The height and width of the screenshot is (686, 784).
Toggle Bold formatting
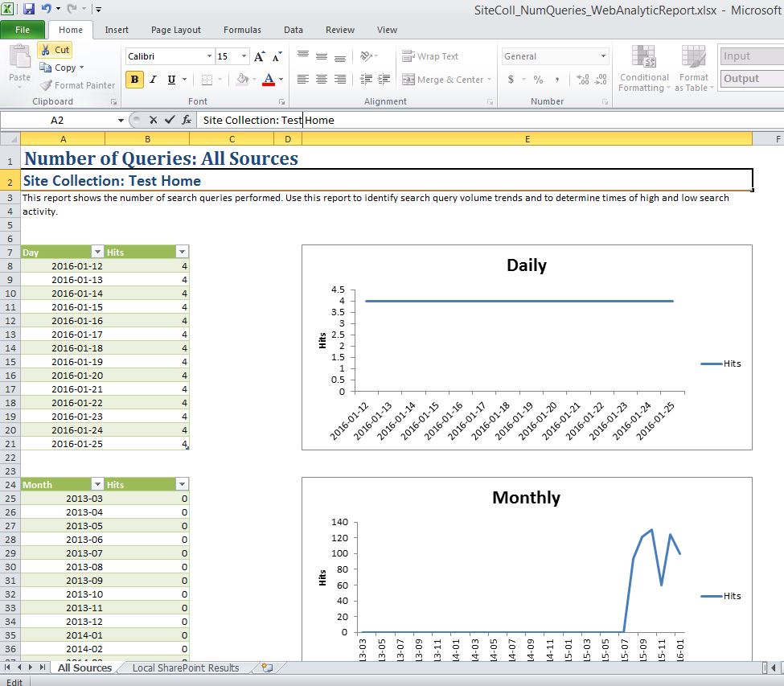pyautogui.click(x=134, y=80)
